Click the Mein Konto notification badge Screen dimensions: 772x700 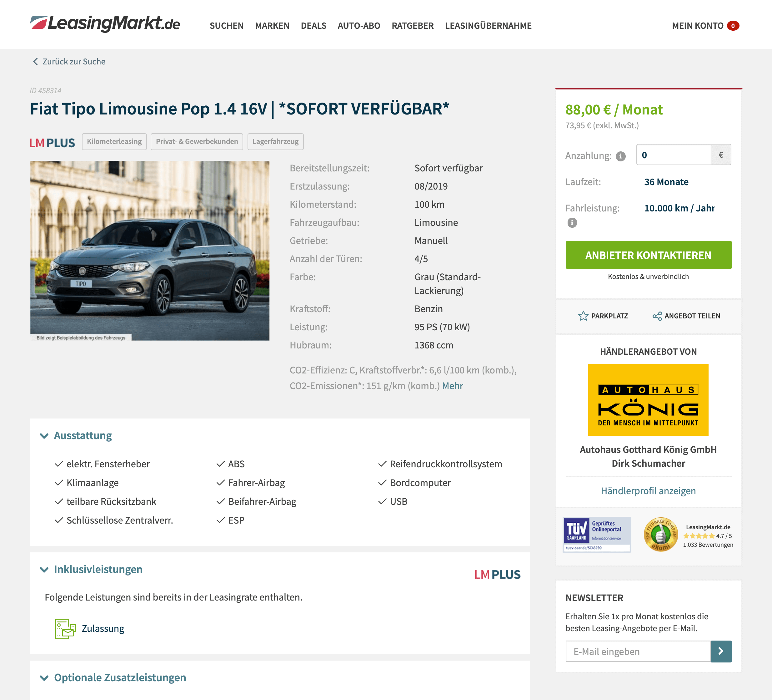[733, 26]
